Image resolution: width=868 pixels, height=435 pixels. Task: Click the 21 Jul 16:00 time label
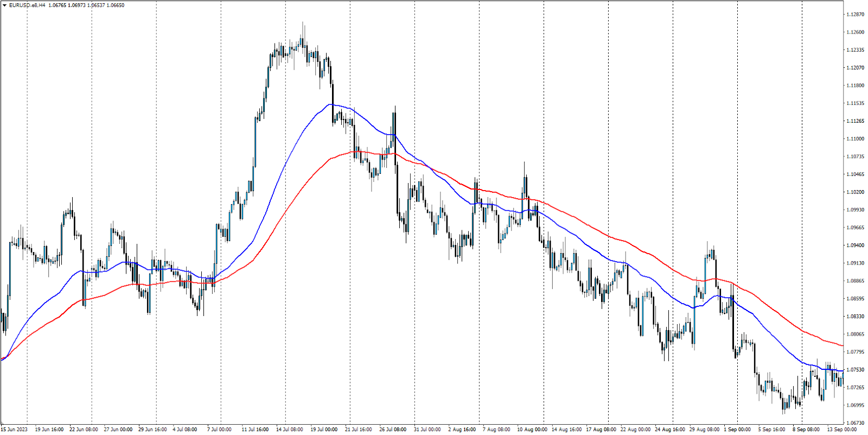[359, 430]
